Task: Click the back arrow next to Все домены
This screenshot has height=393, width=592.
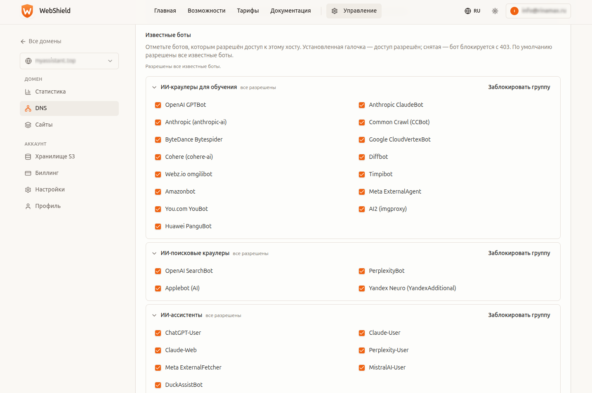Action: (x=23, y=41)
